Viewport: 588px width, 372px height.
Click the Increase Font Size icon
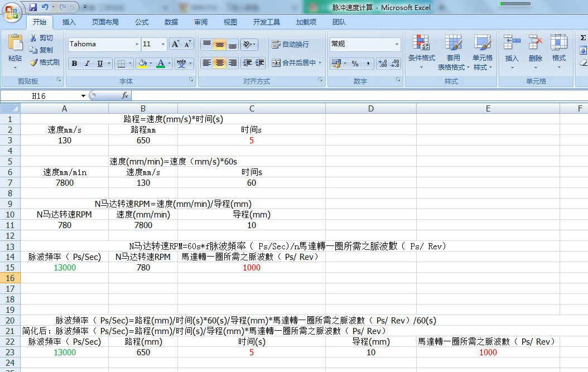tap(175, 44)
